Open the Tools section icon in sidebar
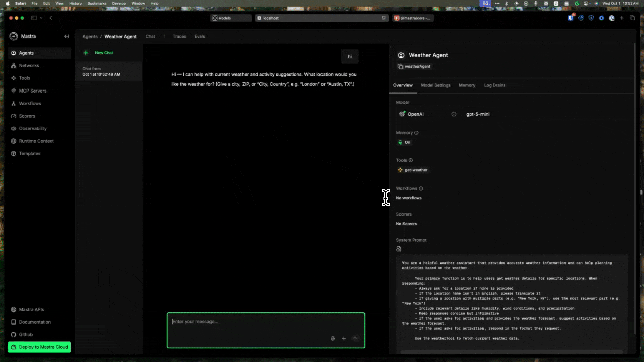Image resolution: width=644 pixels, height=362 pixels. [x=13, y=78]
